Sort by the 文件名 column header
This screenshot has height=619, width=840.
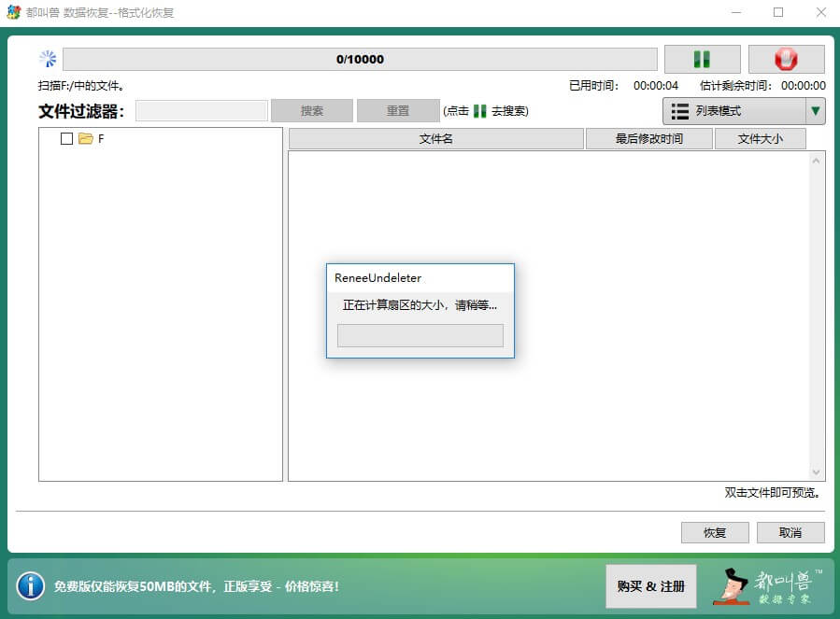436,139
